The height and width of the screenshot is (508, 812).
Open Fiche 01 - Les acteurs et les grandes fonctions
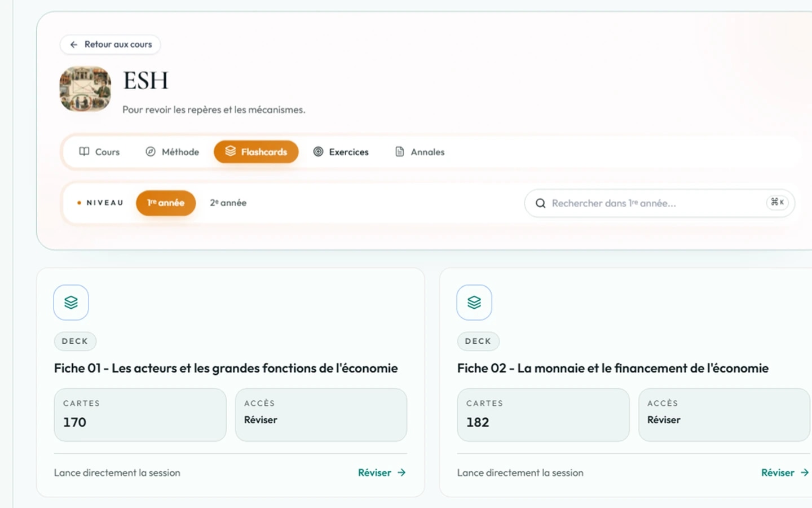pos(226,368)
